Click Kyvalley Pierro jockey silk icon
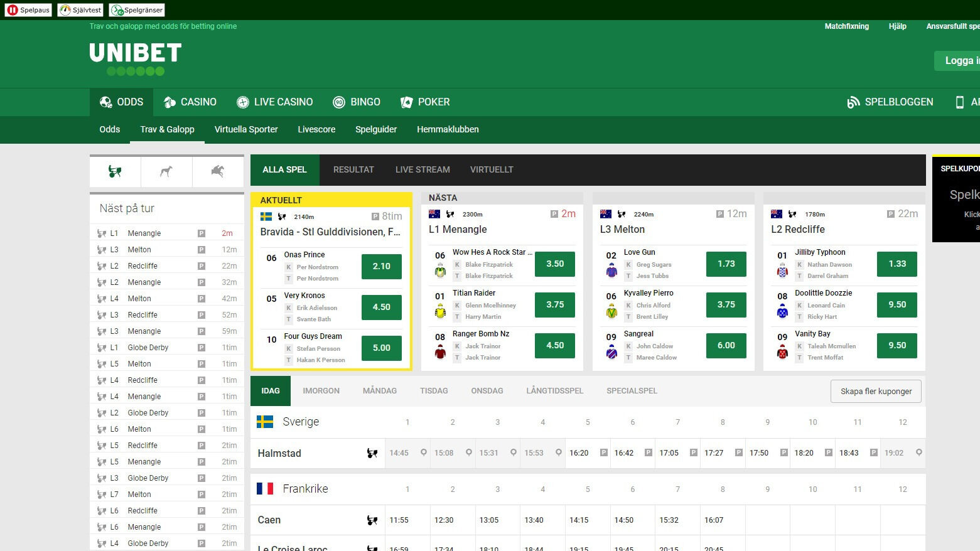Image resolution: width=980 pixels, height=551 pixels. pos(611,311)
